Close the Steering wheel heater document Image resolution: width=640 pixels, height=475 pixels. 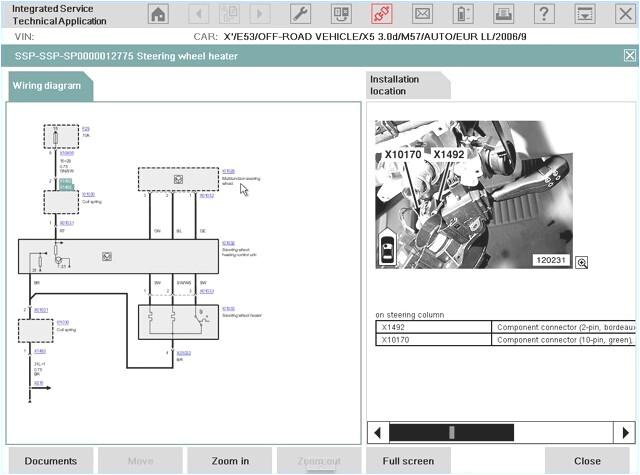629,56
